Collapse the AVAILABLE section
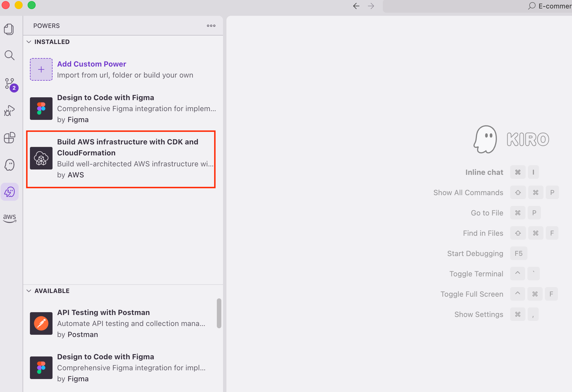 click(29, 291)
